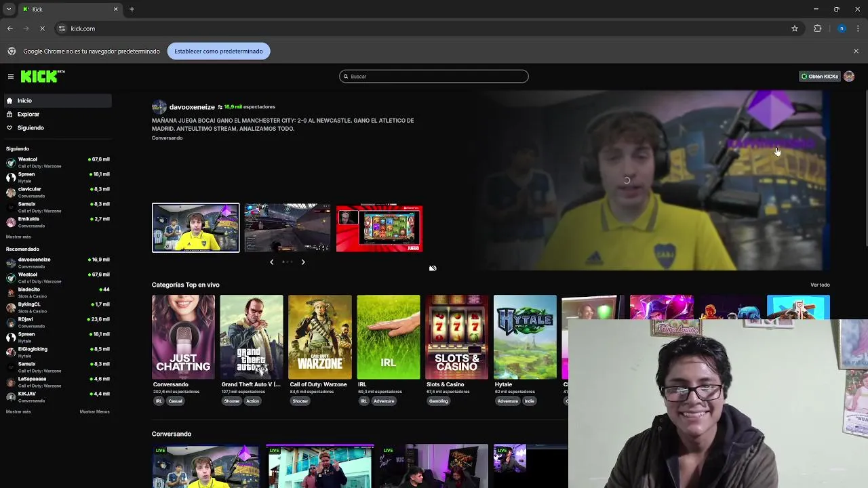The height and width of the screenshot is (488, 868).
Task: Open Emikukis avatar in Siguiendo list
Action: click(x=11, y=222)
